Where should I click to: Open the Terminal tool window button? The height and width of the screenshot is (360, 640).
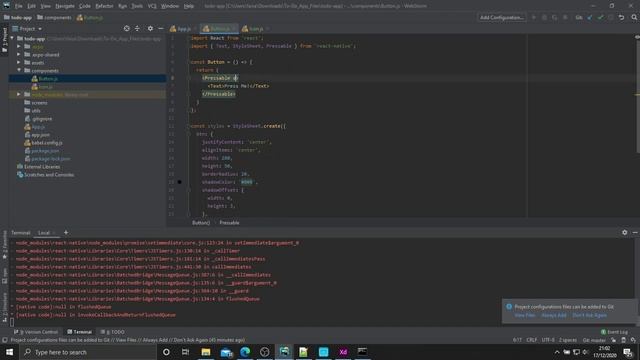[80, 332]
